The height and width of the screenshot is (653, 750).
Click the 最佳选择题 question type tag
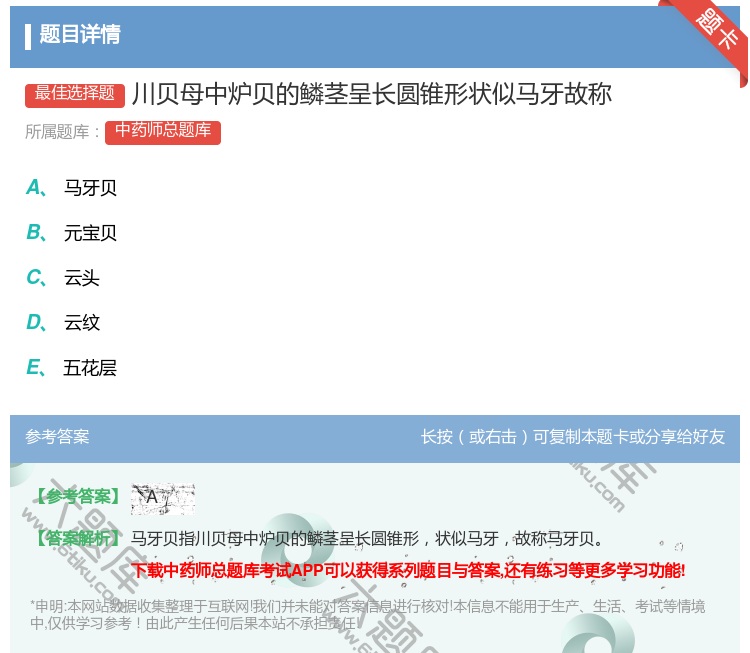pyautogui.click(x=75, y=94)
